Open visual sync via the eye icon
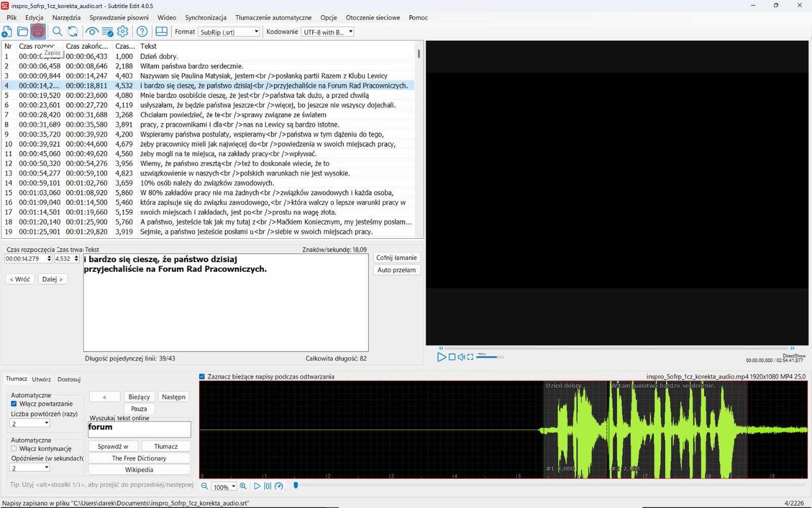Viewport: 812px width, 508px height. pos(92,31)
